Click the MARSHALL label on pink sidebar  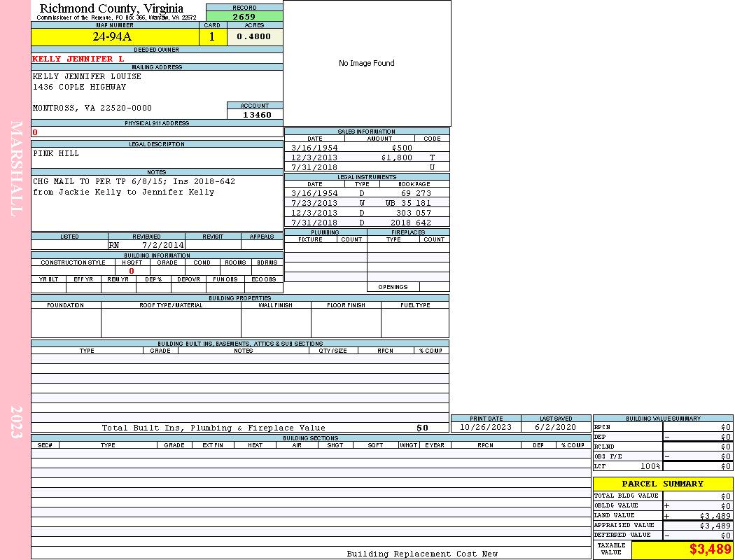click(x=16, y=168)
